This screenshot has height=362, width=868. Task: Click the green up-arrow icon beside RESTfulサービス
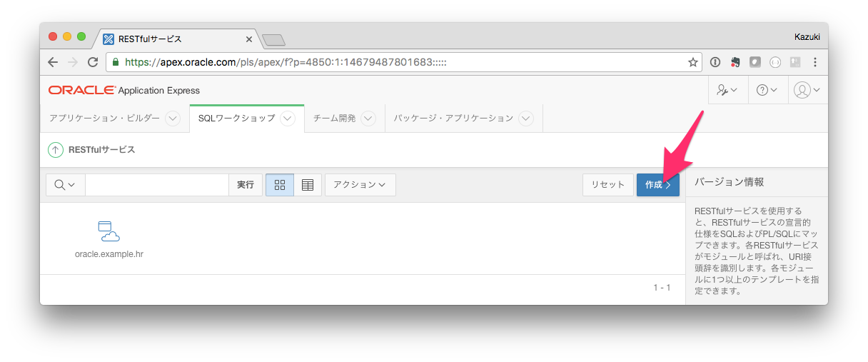[56, 150]
